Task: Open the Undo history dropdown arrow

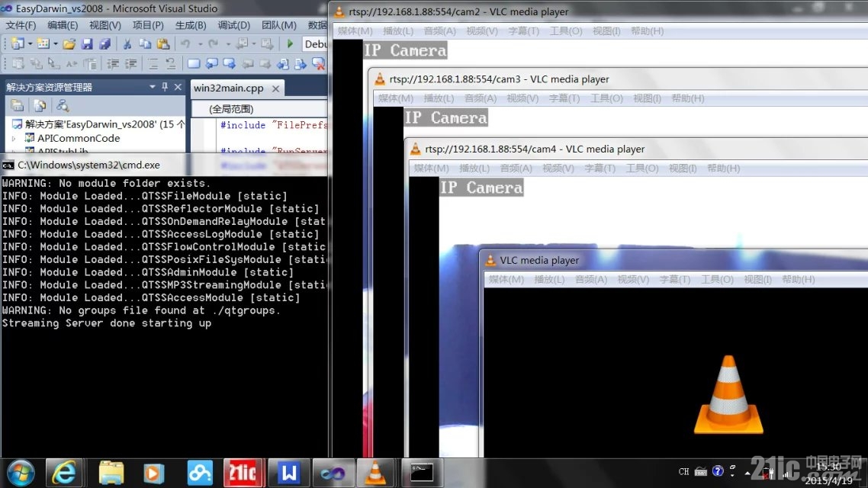Action: 200,43
